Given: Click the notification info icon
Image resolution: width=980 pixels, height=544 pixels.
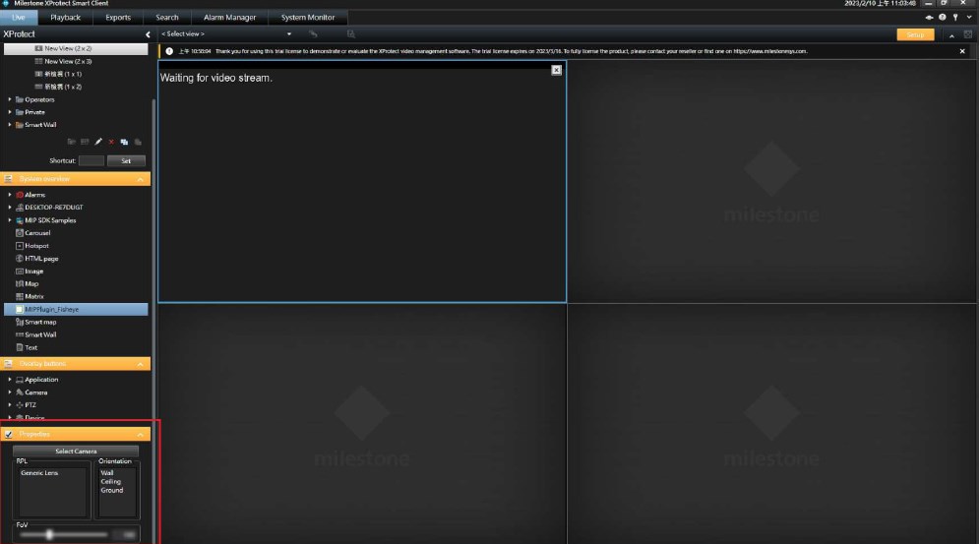Looking at the screenshot, I should tap(169, 51).
